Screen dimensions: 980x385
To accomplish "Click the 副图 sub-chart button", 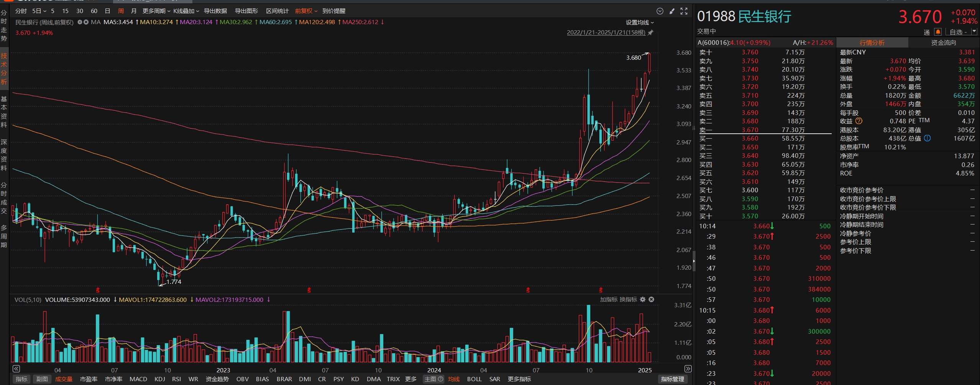I will [42, 379].
